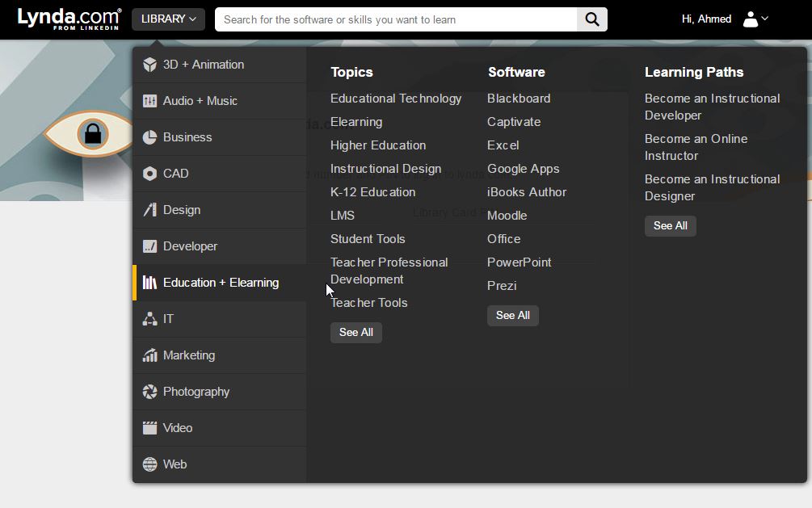The image size is (812, 508).
Task: Open PowerPoint software link
Action: click(519, 262)
